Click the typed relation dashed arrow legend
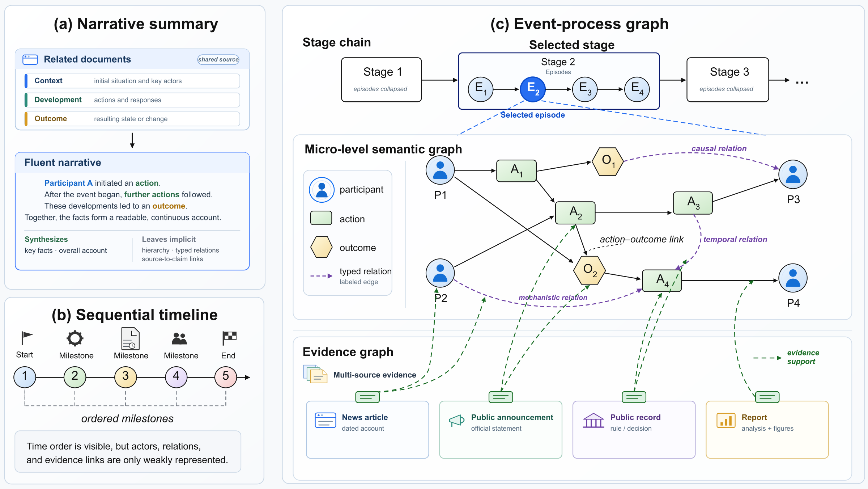This screenshot has width=868, height=489. point(321,276)
